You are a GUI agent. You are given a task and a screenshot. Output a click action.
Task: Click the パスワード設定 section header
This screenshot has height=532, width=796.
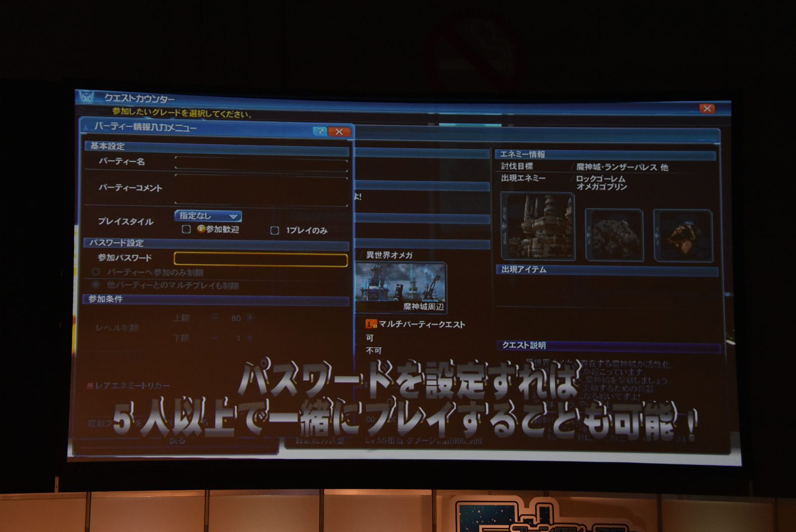216,243
